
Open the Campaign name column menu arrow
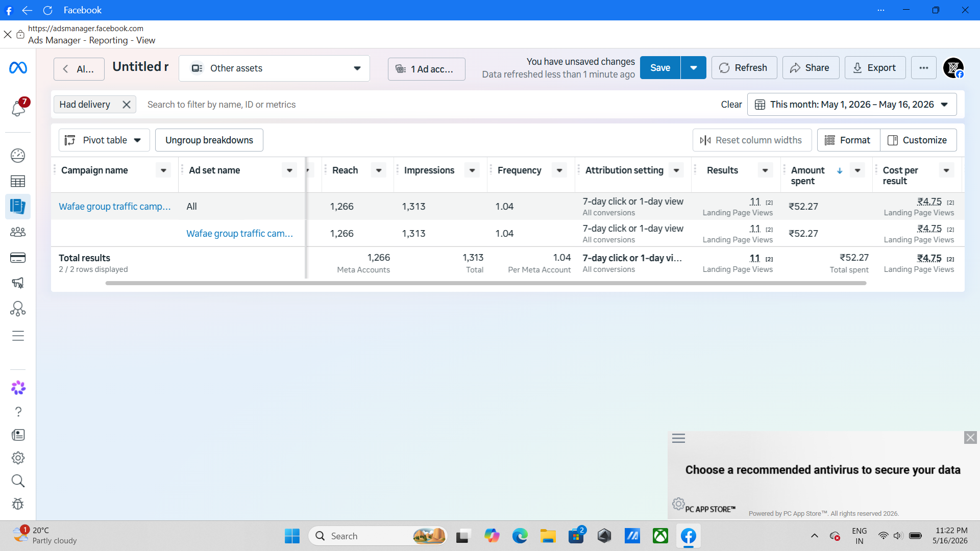(x=163, y=170)
